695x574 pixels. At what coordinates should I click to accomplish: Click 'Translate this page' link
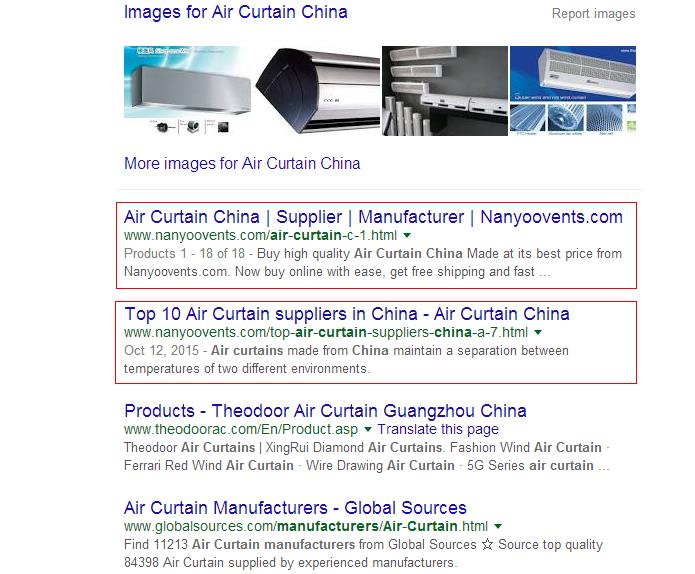click(x=438, y=430)
